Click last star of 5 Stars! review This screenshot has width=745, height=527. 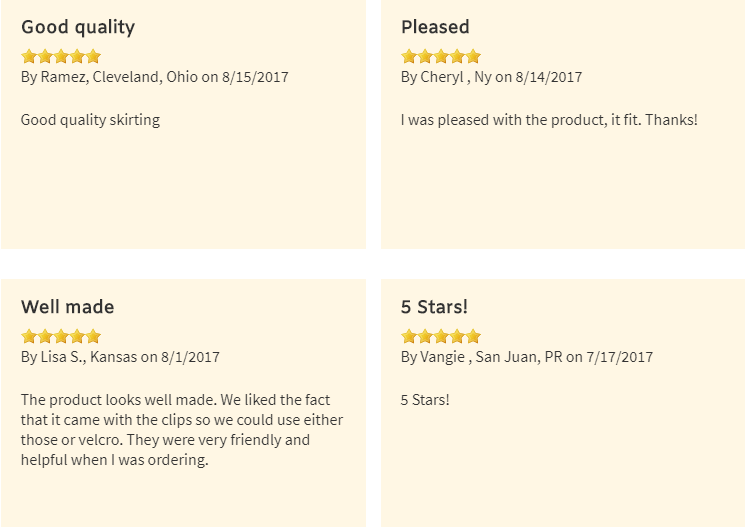click(473, 336)
